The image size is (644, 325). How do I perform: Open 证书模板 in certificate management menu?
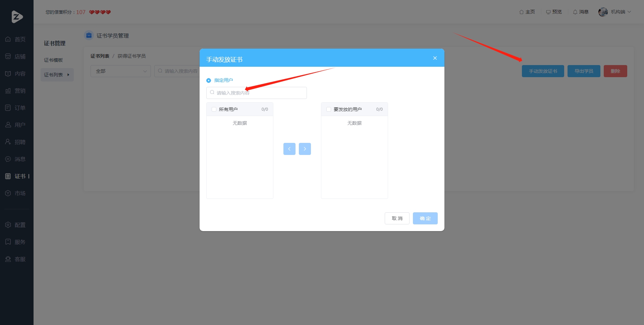53,60
